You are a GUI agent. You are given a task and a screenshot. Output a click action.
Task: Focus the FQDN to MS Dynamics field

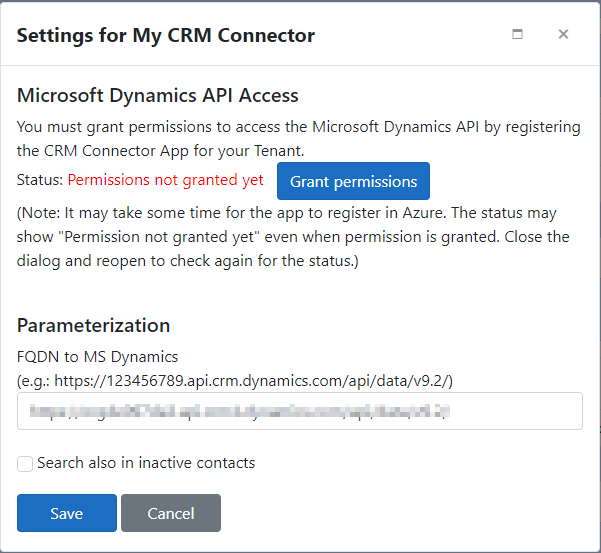click(x=300, y=411)
